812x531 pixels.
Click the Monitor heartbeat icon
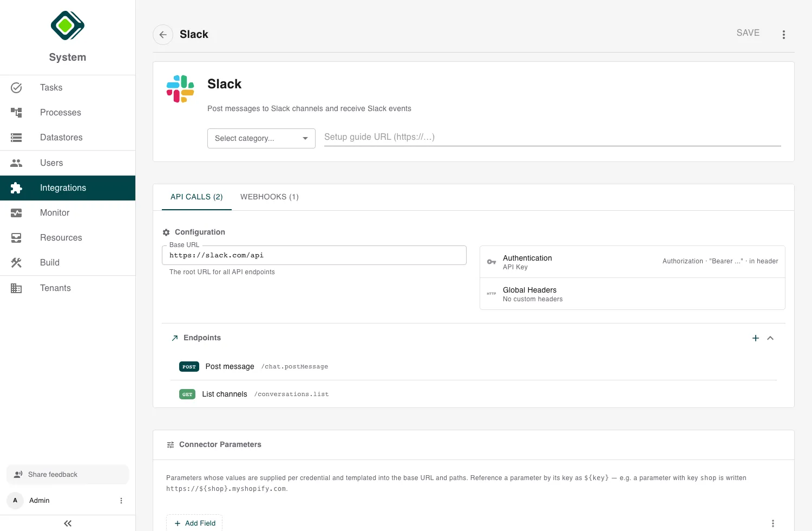[x=16, y=213]
